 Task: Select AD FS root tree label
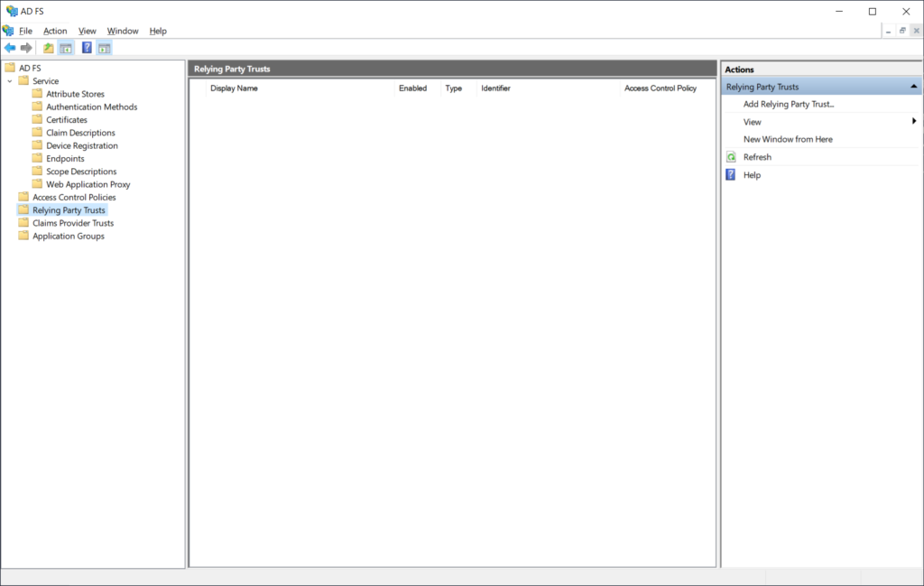pyautogui.click(x=30, y=68)
